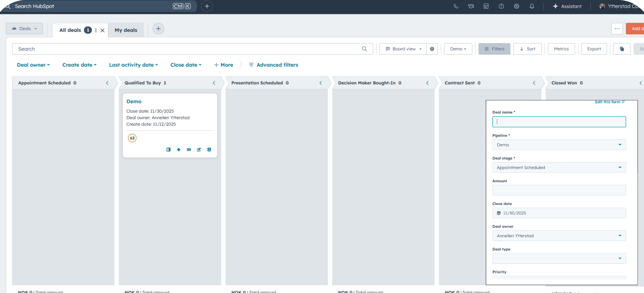Open the Demo deal card title link
This screenshot has width=644, height=293.
(134, 102)
